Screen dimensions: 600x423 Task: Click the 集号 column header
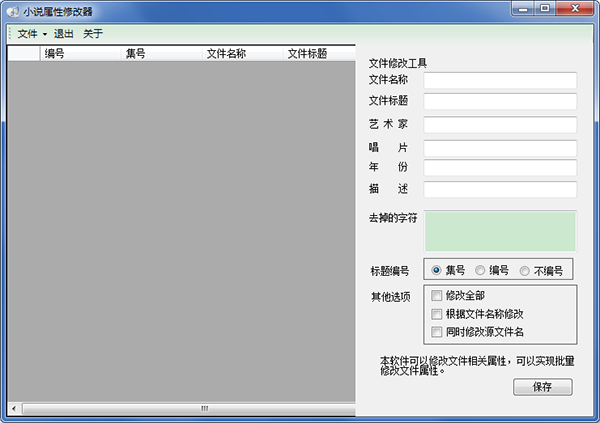(x=161, y=54)
